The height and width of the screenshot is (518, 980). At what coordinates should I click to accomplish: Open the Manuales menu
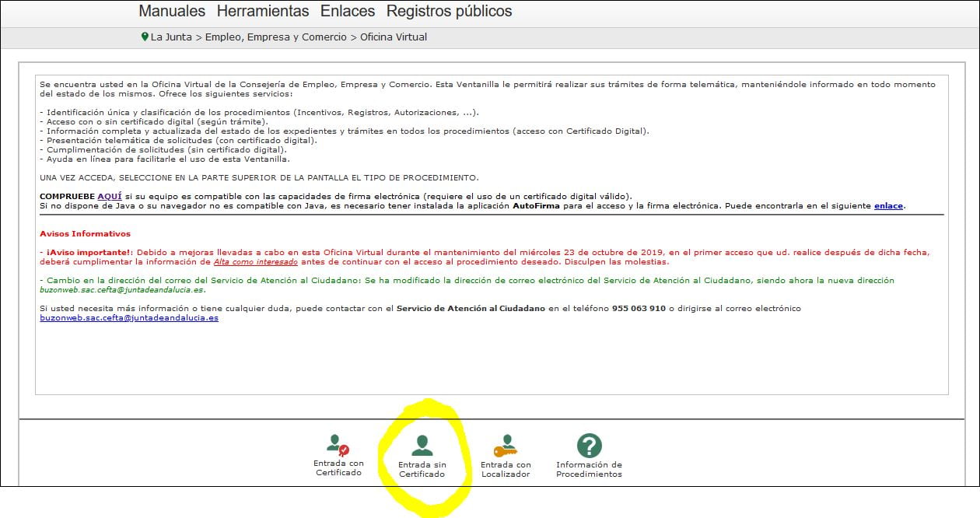172,11
